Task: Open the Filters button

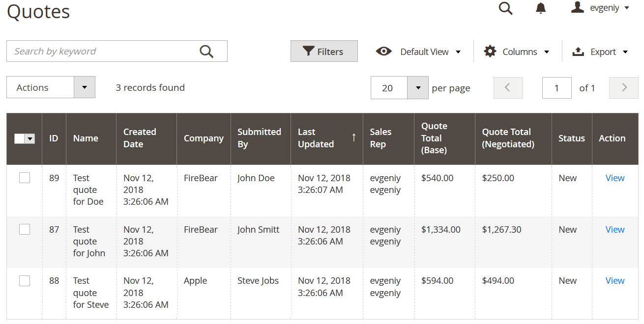Action: point(324,52)
